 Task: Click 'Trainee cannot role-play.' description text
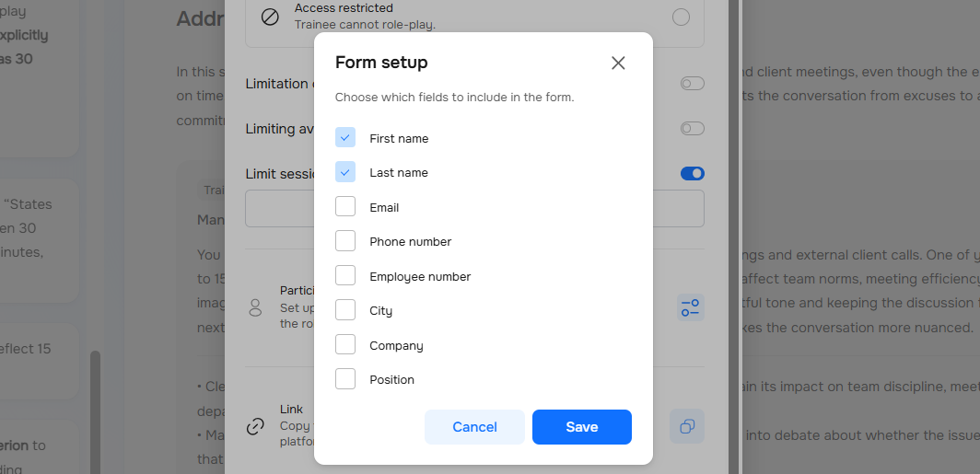click(365, 25)
